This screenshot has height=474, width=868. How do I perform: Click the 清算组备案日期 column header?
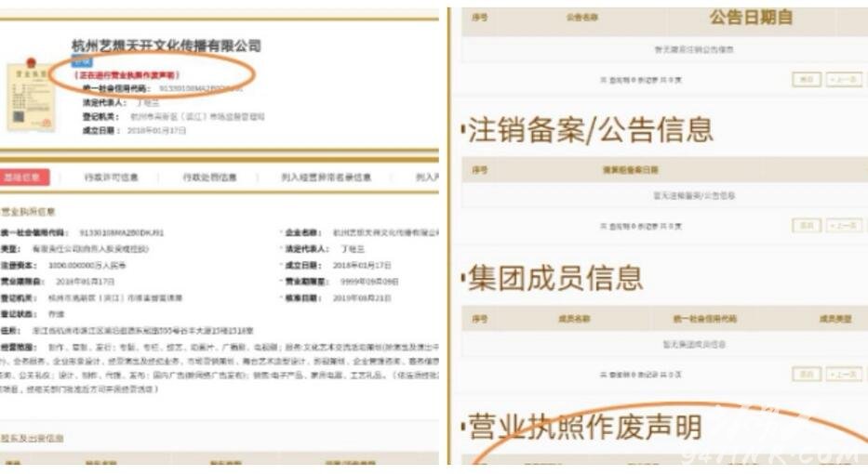click(630, 170)
